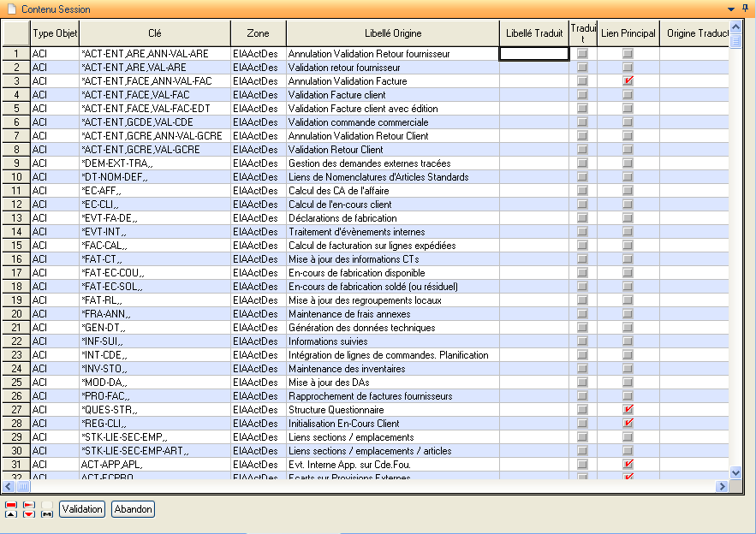Select the Calcul de l'en-cours client cell
Image resolution: width=756 pixels, height=534 pixels.
392,205
